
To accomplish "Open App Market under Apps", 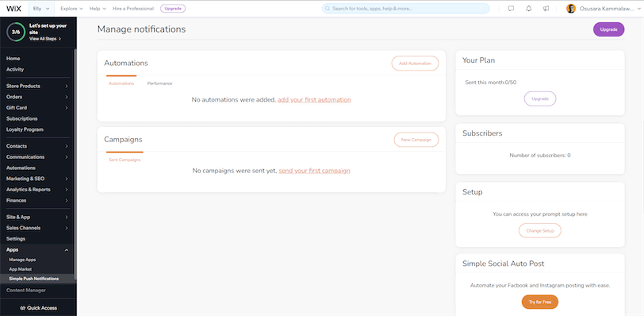I will coord(20,269).
